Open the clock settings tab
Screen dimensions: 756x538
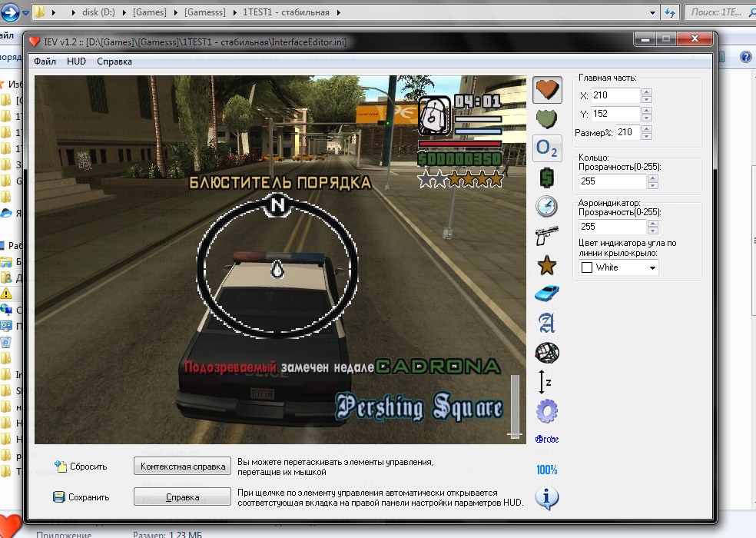[547, 207]
